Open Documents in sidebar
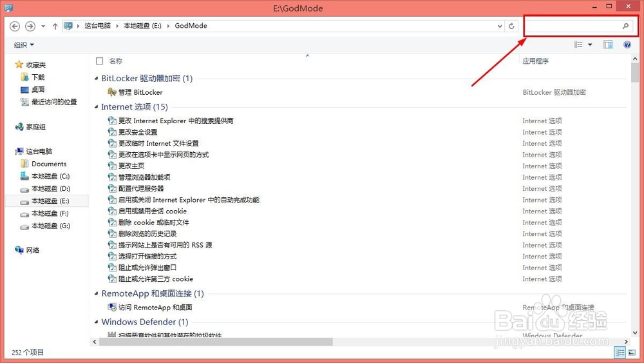The height and width of the screenshot is (363, 644). tap(49, 164)
